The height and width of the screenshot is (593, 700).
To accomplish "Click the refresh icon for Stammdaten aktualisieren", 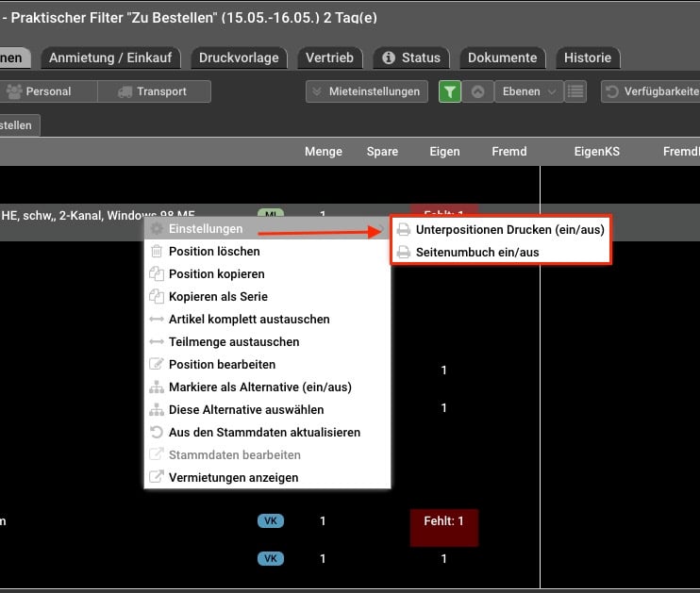I will coord(157,433).
